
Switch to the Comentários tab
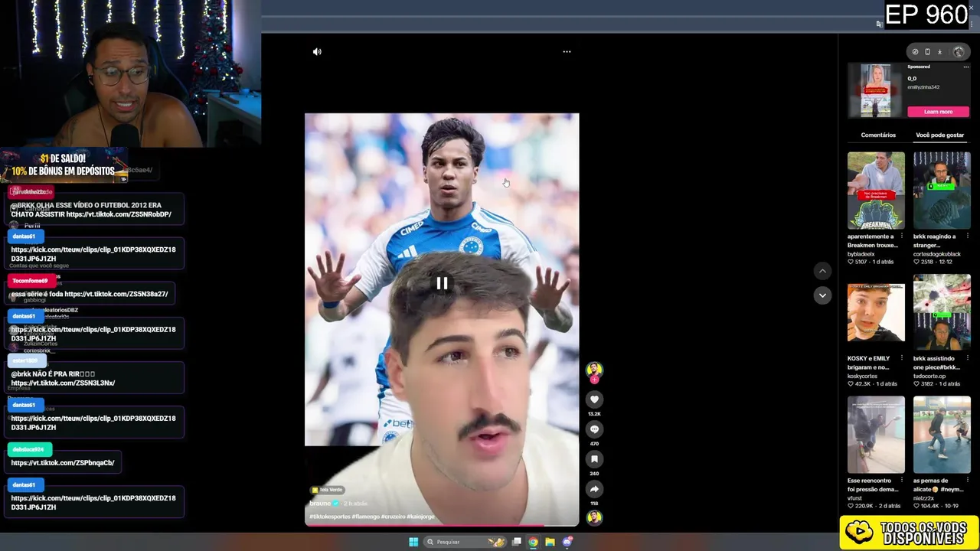[x=878, y=135]
